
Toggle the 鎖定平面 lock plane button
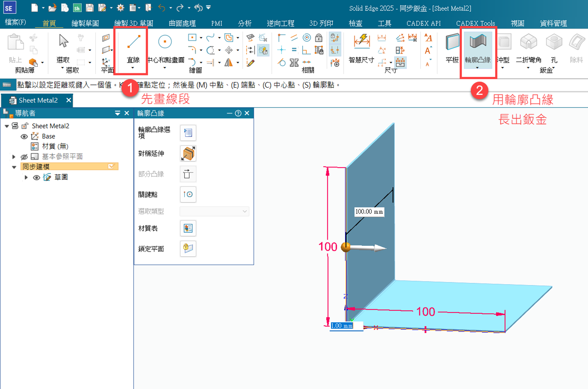point(188,249)
